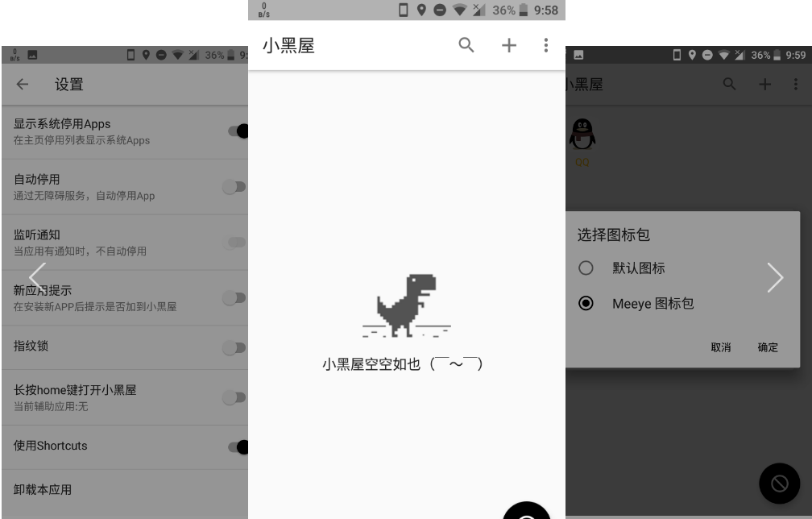Go to the previous screenshot with the left chevron
812x519 pixels.
coord(37,277)
